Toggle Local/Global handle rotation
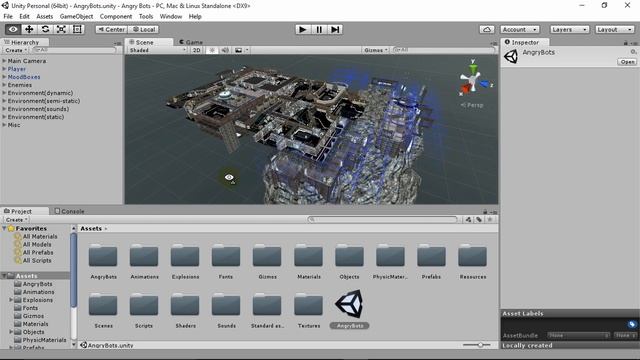Image resolution: width=640 pixels, height=360 pixels. tap(144, 29)
